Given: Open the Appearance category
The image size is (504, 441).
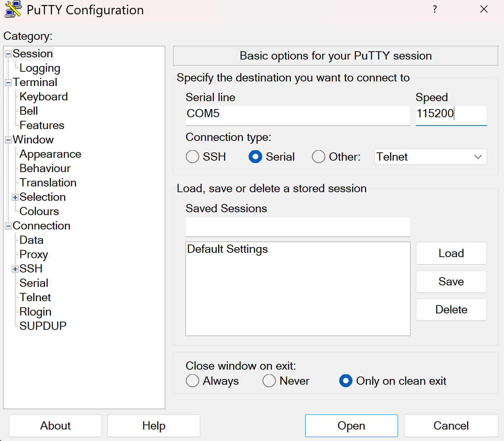Looking at the screenshot, I should coord(51,154).
